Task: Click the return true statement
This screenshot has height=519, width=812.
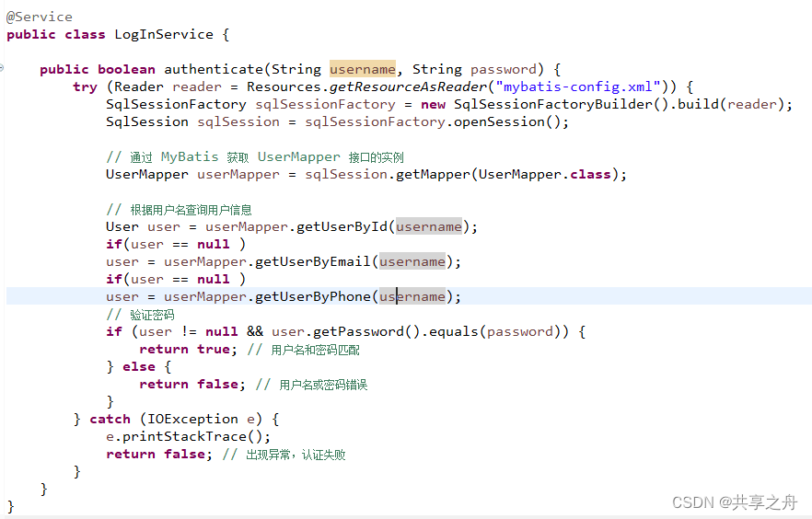Action: 189,350
